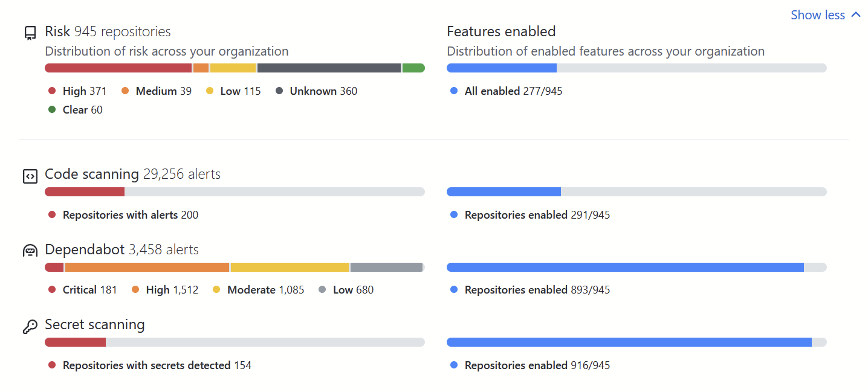868x392 pixels.
Task: Click the Show less link
Action: [x=818, y=14]
